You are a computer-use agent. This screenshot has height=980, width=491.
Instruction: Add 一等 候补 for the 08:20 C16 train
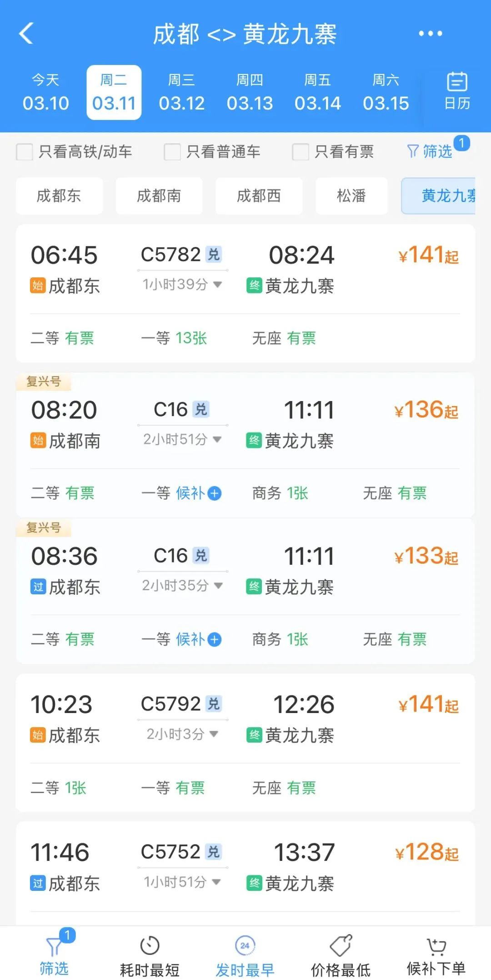[214, 493]
